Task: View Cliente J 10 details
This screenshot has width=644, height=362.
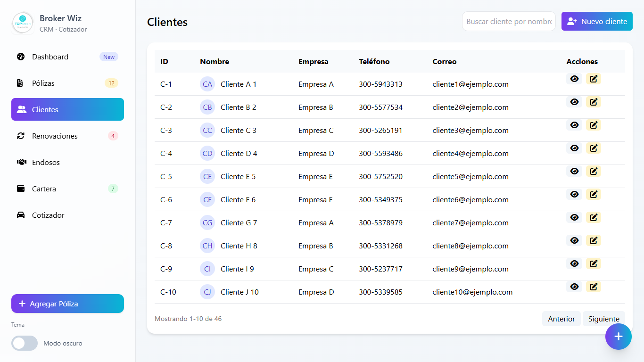Action: point(574,287)
